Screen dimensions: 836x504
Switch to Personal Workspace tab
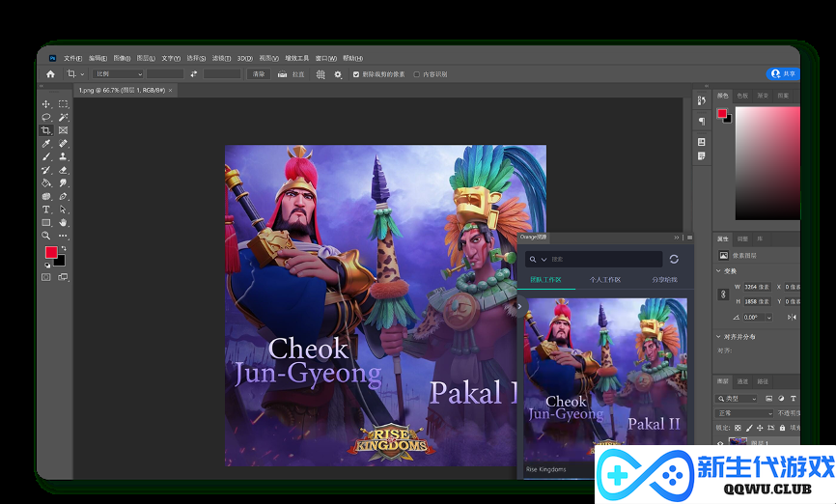(x=605, y=279)
